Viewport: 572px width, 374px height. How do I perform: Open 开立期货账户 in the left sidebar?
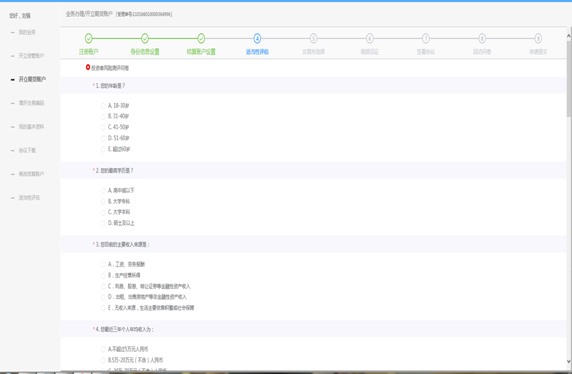32,79
